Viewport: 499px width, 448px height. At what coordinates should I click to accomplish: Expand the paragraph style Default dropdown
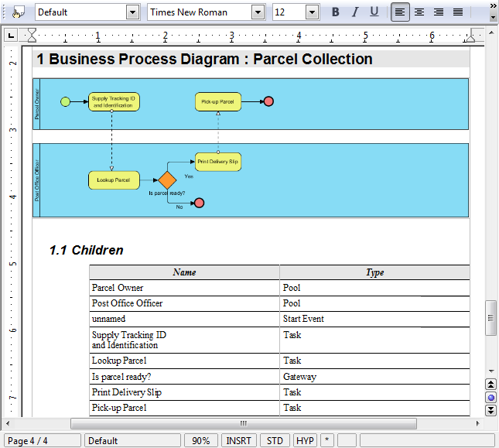coord(132,12)
